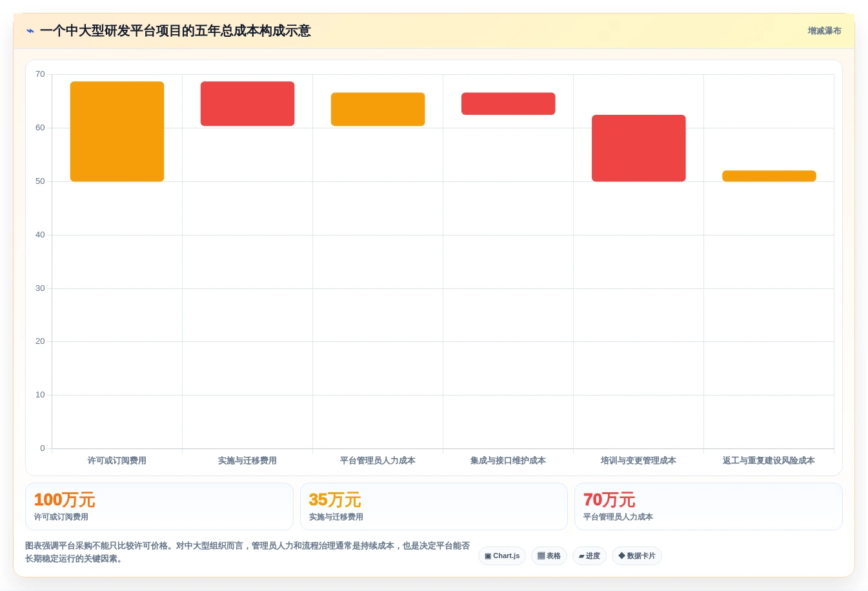The image size is (868, 591).
Task: Click the y-axis value 50
Action: coord(40,181)
